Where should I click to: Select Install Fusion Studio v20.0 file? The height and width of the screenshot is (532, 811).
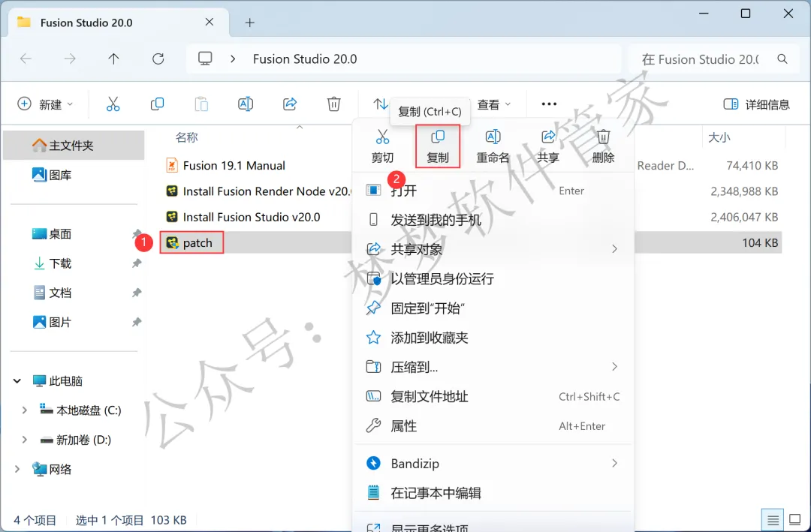pyautogui.click(x=243, y=217)
